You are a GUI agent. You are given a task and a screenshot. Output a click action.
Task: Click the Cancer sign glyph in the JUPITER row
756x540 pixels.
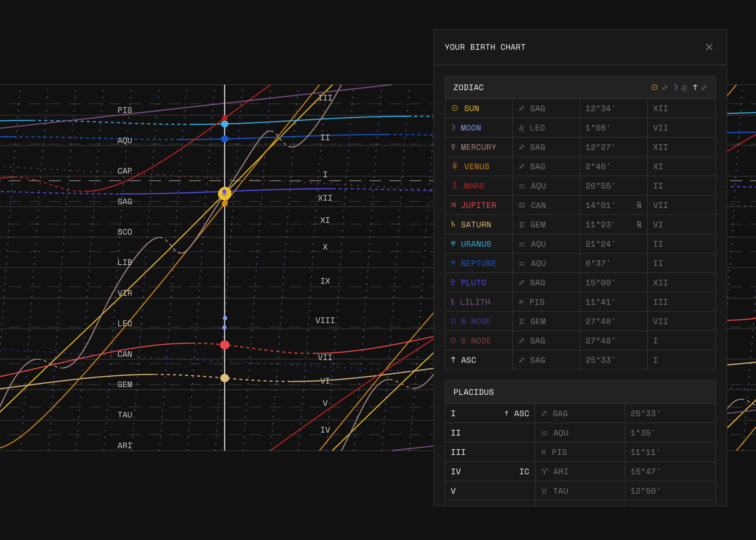click(522, 205)
